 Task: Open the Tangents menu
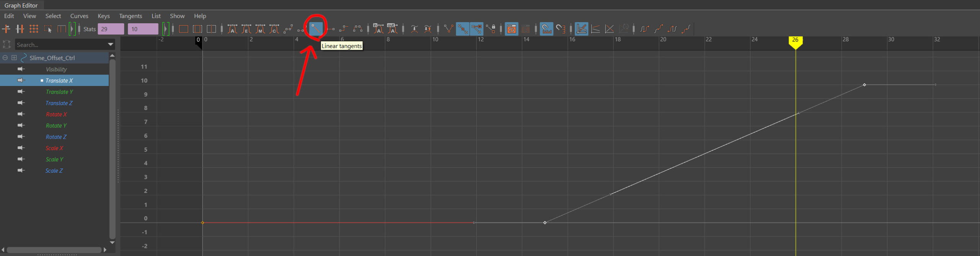(x=131, y=16)
